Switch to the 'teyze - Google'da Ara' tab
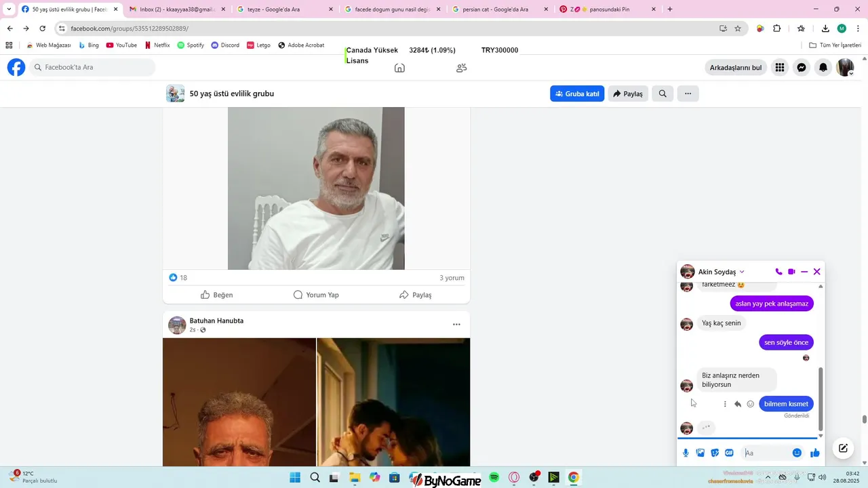 pyautogui.click(x=285, y=9)
